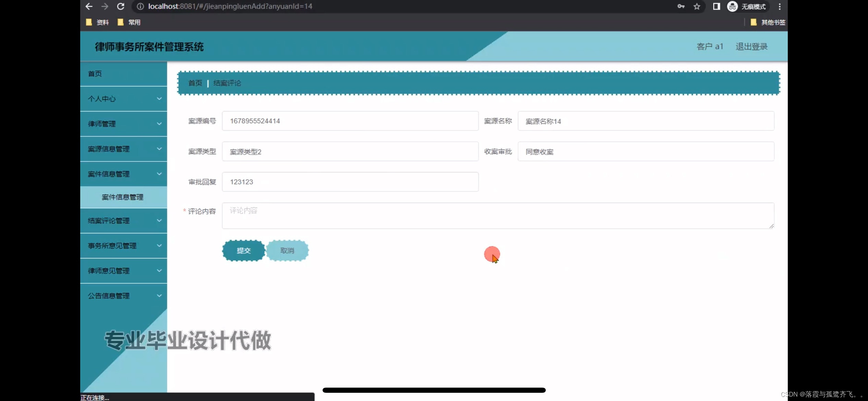The image size is (868, 401).
Task: Click the 案源类型 input field
Action: click(x=350, y=151)
